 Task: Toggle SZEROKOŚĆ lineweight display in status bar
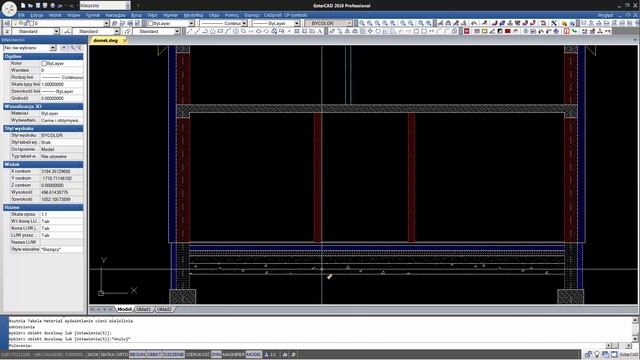(x=198, y=355)
